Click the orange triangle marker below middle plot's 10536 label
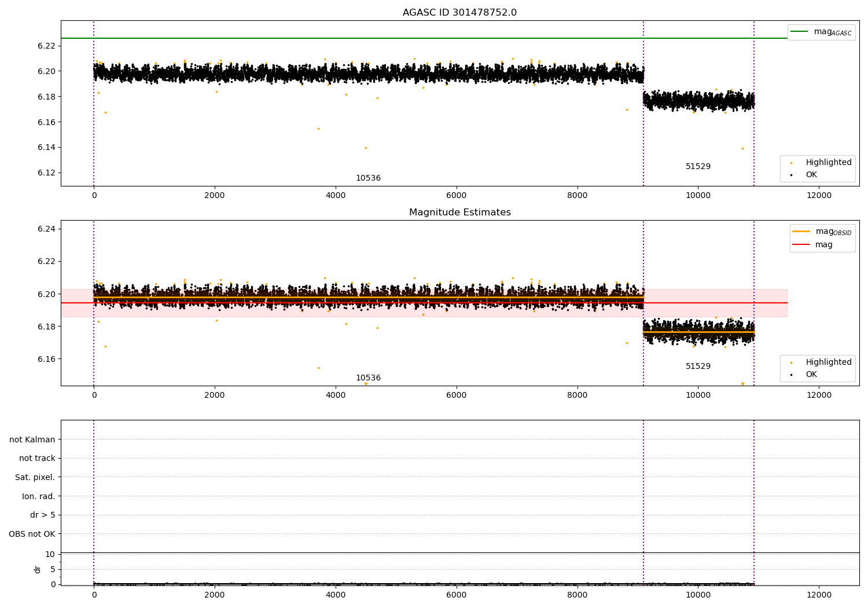This screenshot has height=608, width=868. point(366,384)
